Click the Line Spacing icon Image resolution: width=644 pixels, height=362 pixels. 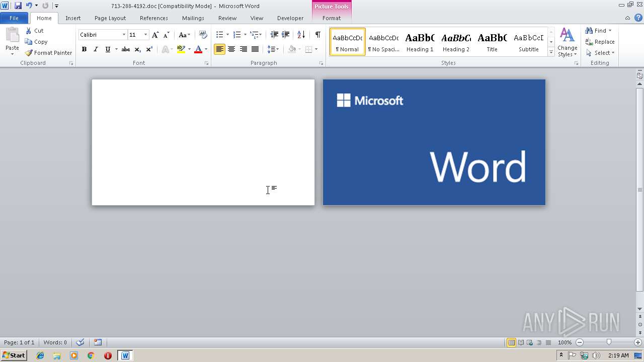(x=271, y=49)
